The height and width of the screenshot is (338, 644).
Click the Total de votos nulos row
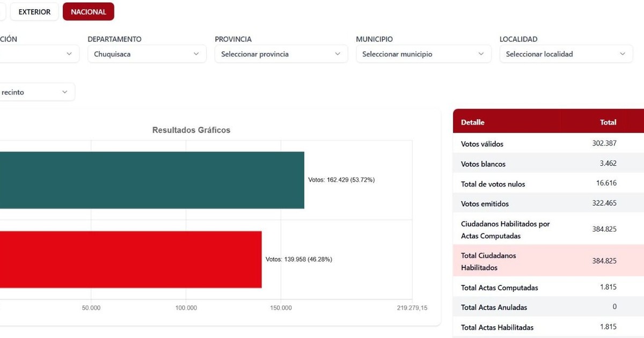(547, 183)
